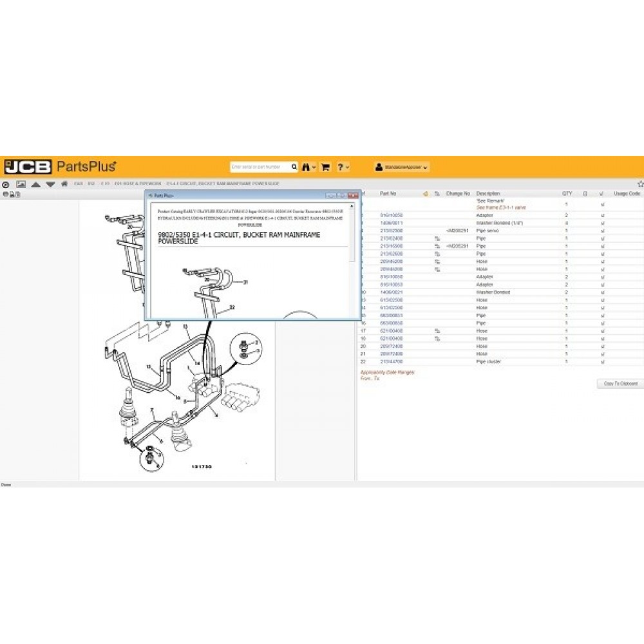Screen dimensions: 644x644
Task: Open the shopping cart icon
Action: (x=326, y=166)
